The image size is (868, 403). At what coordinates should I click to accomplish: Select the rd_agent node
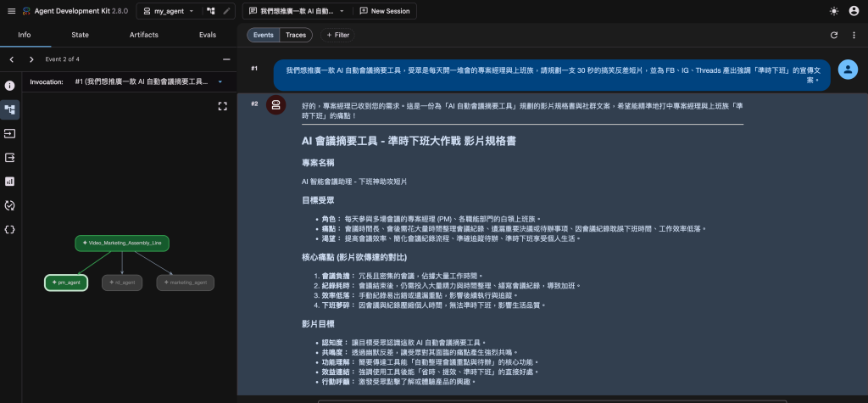click(122, 283)
